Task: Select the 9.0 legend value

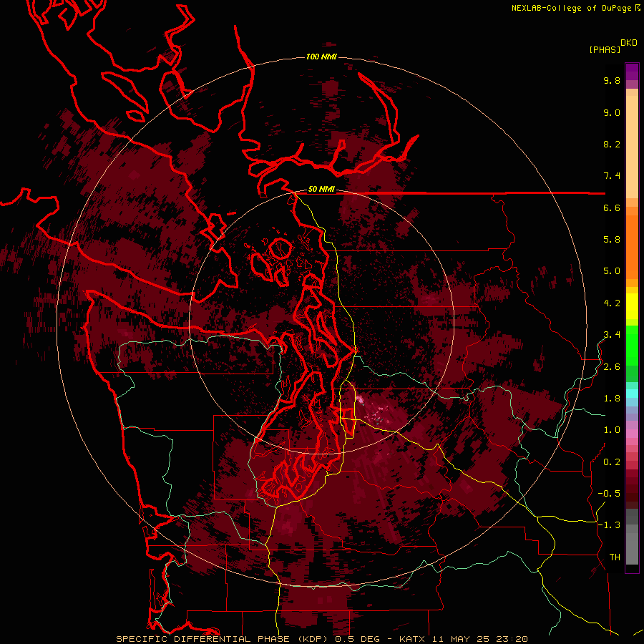Action: (612, 112)
